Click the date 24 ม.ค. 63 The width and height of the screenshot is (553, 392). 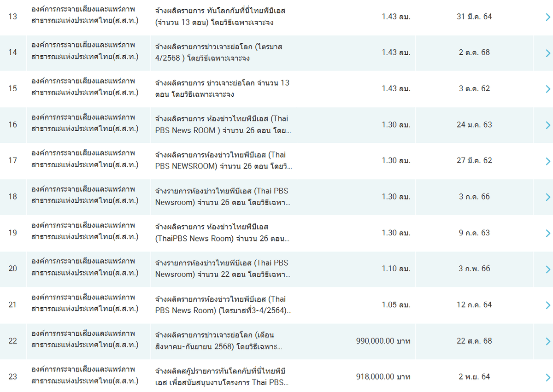(474, 124)
